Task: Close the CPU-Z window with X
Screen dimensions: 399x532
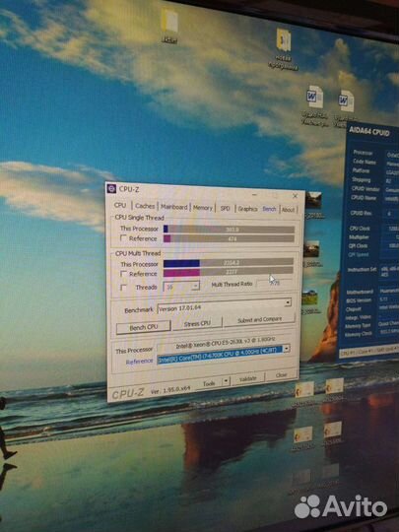Action: point(296,196)
